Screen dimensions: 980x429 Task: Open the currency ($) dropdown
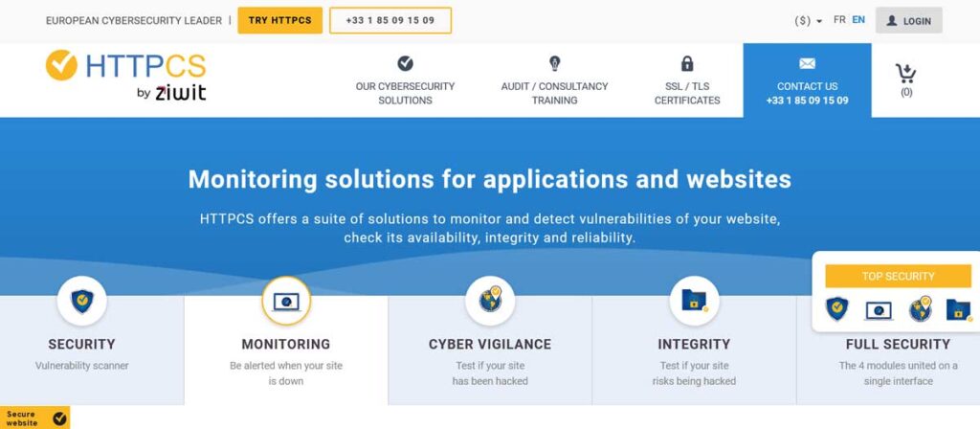click(808, 21)
